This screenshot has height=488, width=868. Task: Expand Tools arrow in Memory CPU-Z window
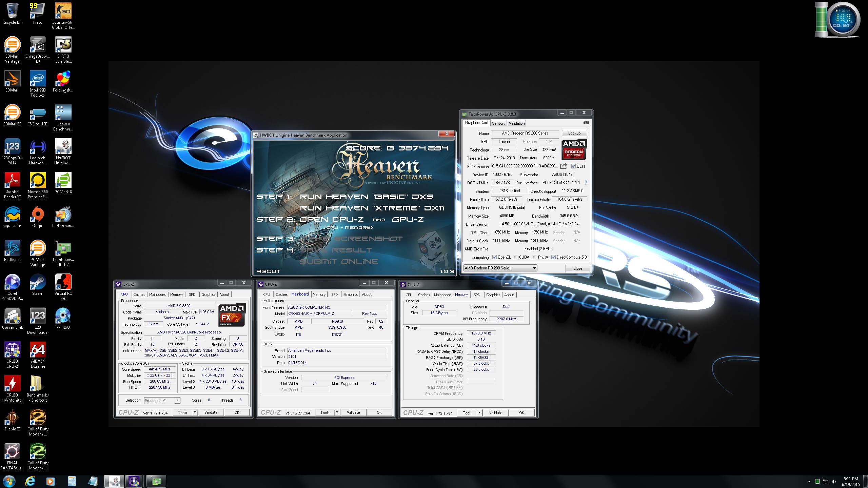479,413
